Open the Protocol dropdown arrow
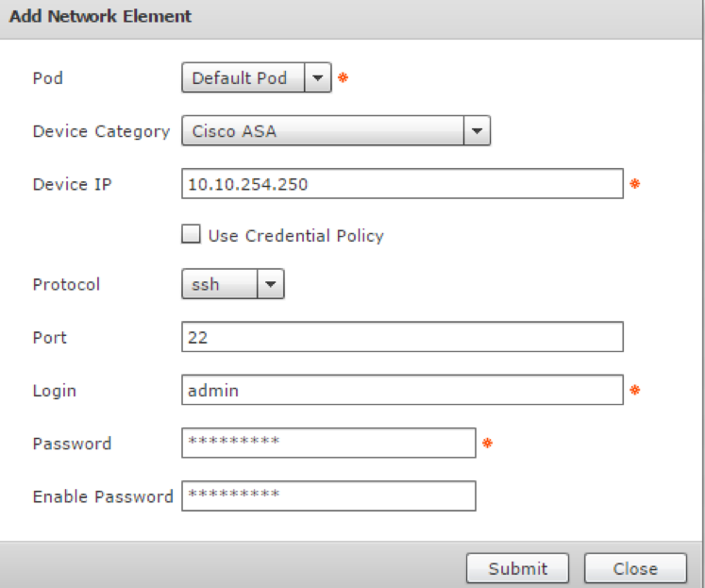The width and height of the screenshot is (705, 588). pos(271,284)
